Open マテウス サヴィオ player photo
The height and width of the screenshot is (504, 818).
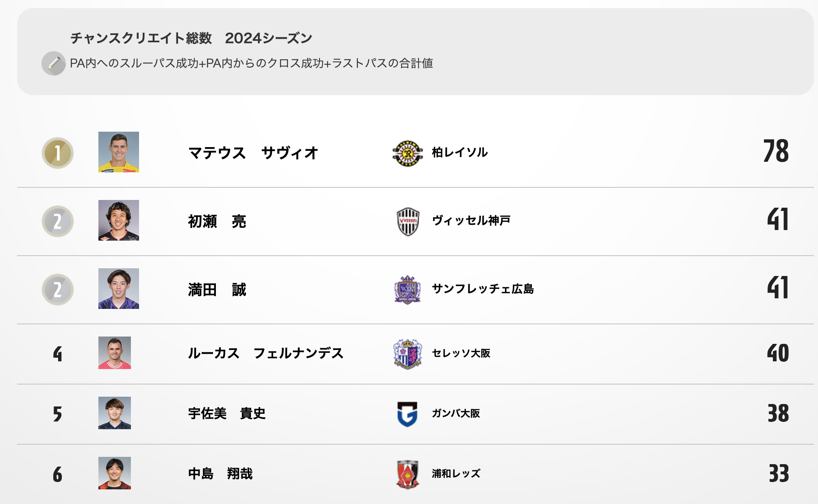click(x=119, y=152)
